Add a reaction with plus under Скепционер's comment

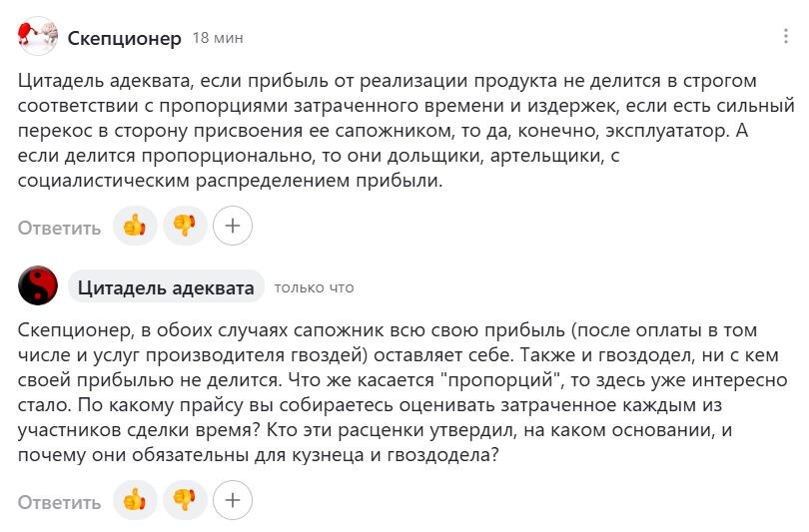tap(232, 226)
